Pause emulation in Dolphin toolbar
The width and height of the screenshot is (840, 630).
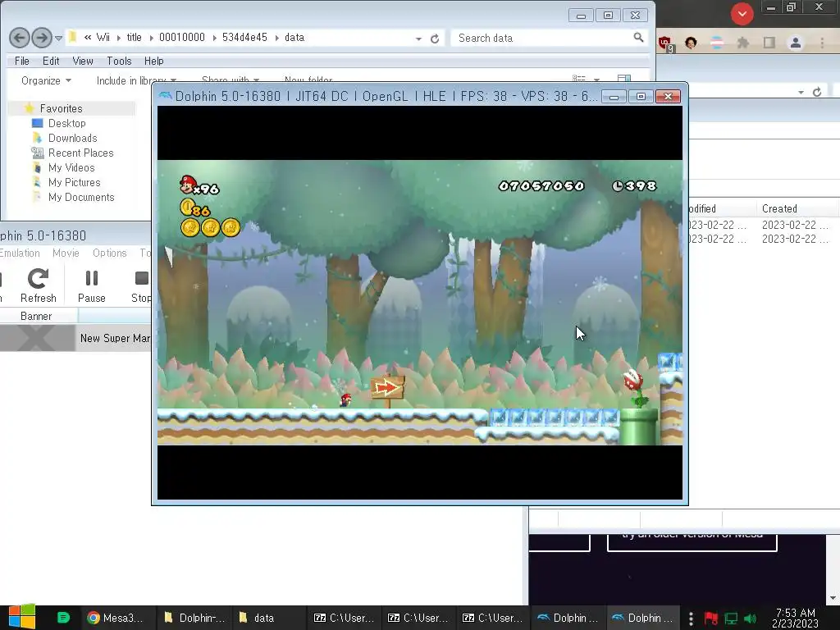coord(92,286)
